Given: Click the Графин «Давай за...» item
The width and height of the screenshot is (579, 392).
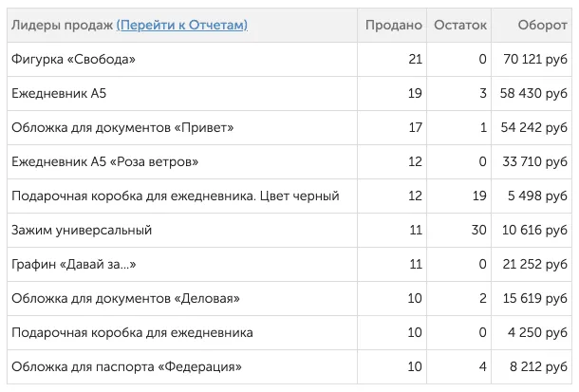Looking at the screenshot, I should point(74,264).
